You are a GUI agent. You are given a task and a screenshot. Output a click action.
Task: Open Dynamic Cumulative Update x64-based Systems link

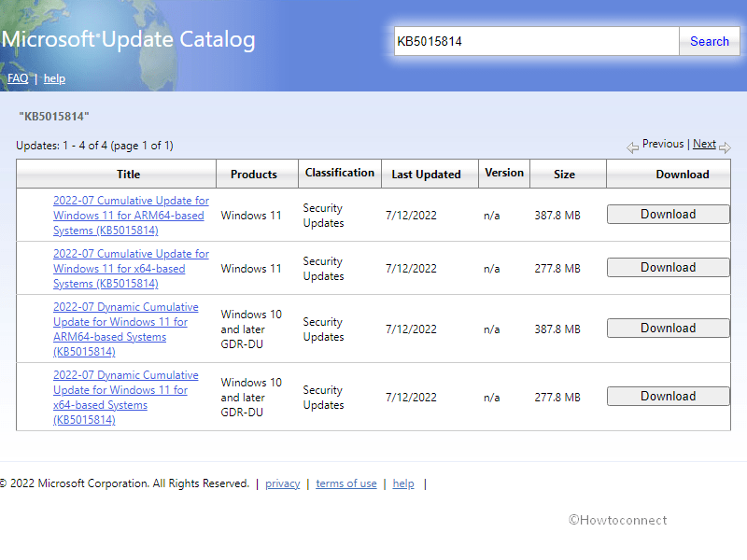126,398
